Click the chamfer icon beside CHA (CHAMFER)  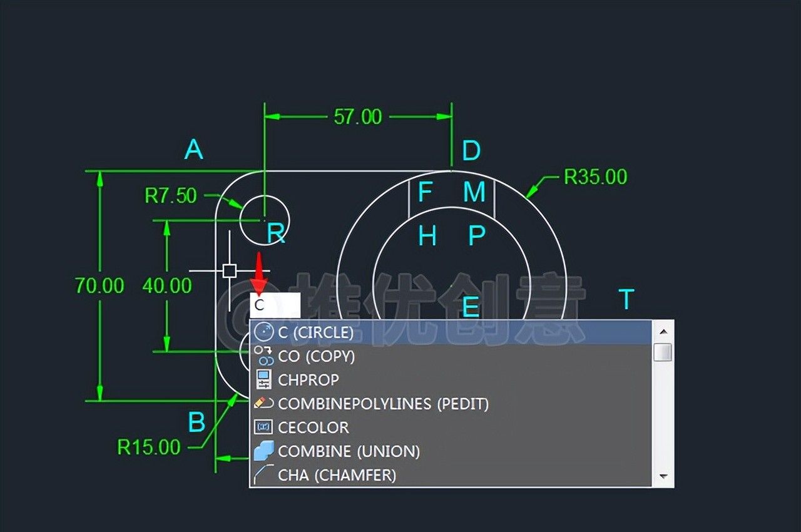[264, 475]
